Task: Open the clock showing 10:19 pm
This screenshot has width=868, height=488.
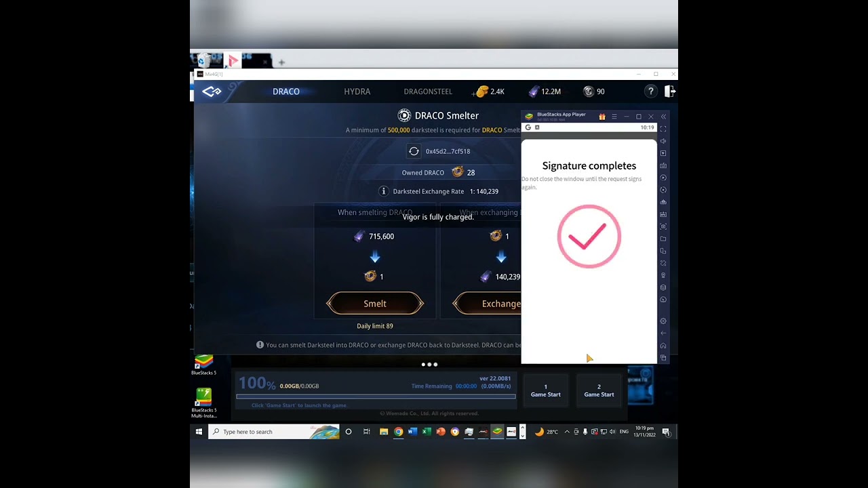Action: (x=644, y=432)
